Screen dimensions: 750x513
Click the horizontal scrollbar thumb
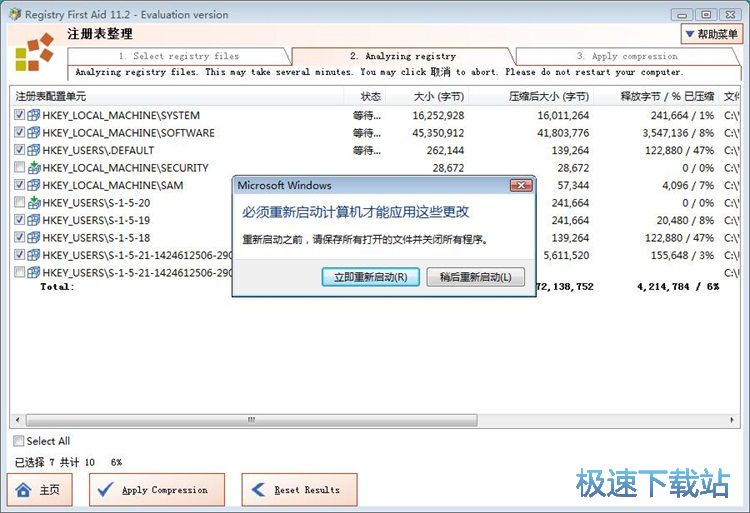click(252, 420)
